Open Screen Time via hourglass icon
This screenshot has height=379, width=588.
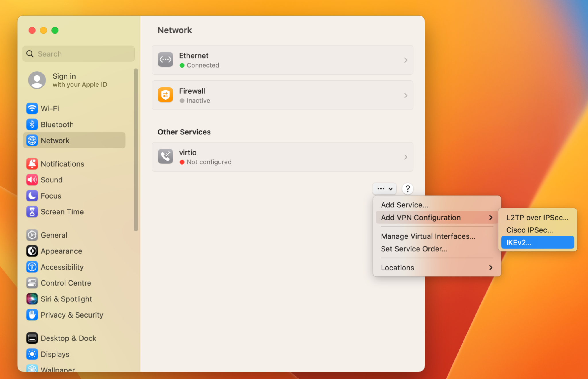click(x=32, y=212)
